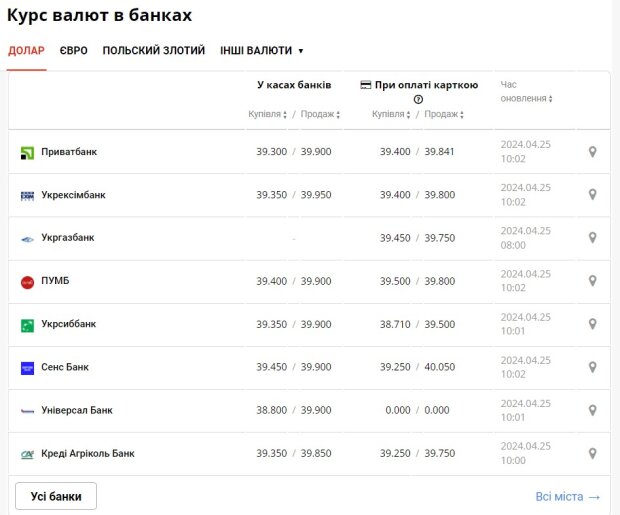The width and height of the screenshot is (620, 515).
Task: Click the Усі банки button
Action: (56, 496)
